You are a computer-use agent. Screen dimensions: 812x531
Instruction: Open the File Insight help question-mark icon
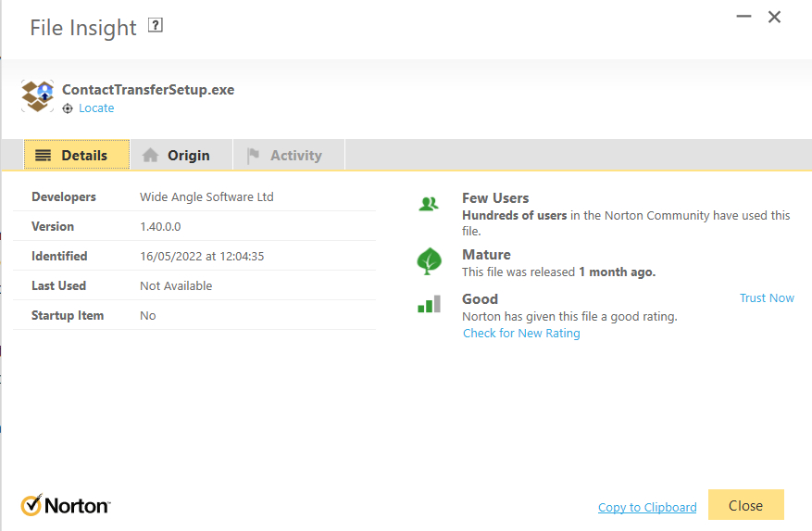[x=156, y=25]
